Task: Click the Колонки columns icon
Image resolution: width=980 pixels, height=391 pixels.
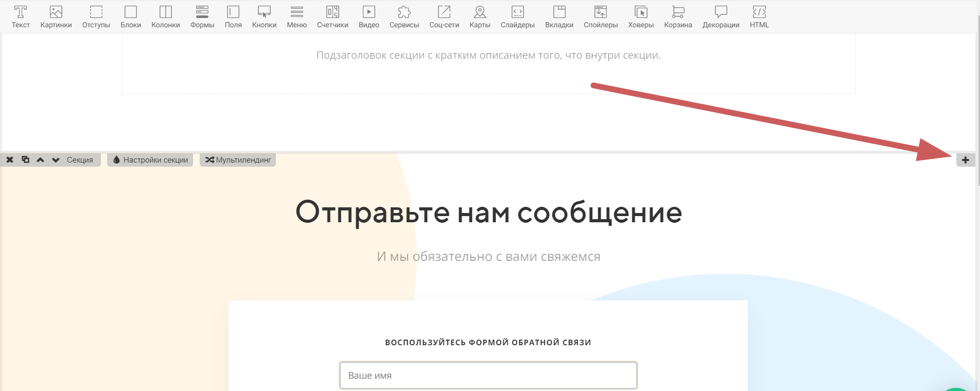Action: (166, 16)
